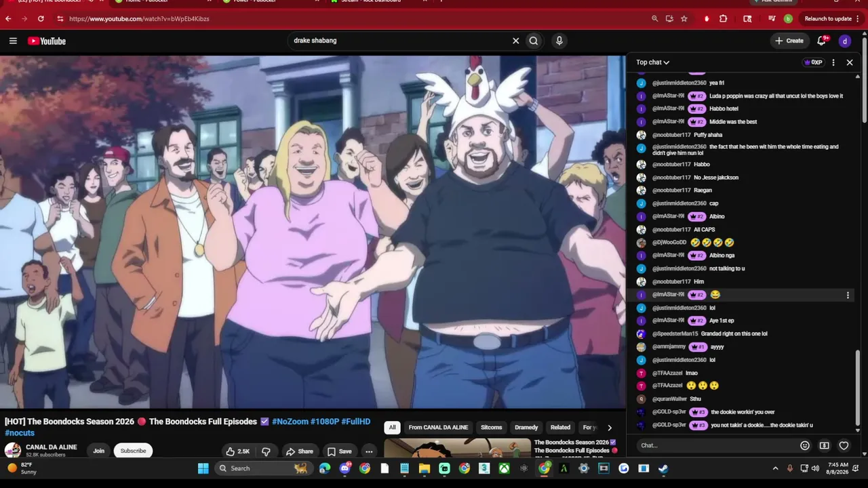Click the magnifier search button
The height and width of the screenshot is (488, 868).
click(534, 41)
